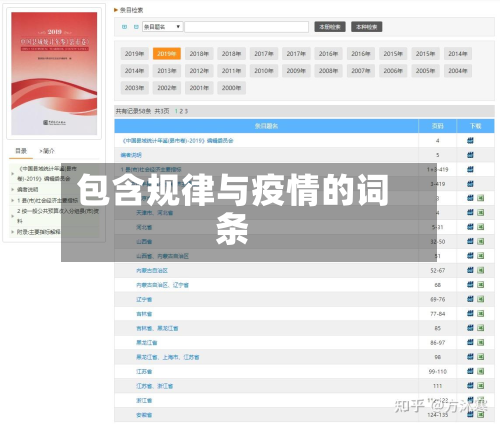The height and width of the screenshot is (426, 500).
Task: Download the 内蒙古自治区 entry, pages 52-67
Action: pyautogui.click(x=470, y=270)
